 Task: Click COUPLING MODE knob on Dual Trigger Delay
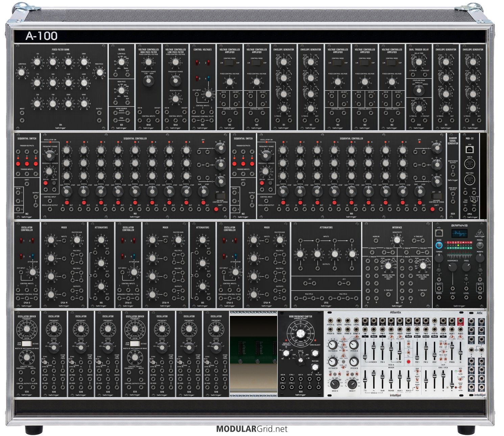[x=419, y=90]
